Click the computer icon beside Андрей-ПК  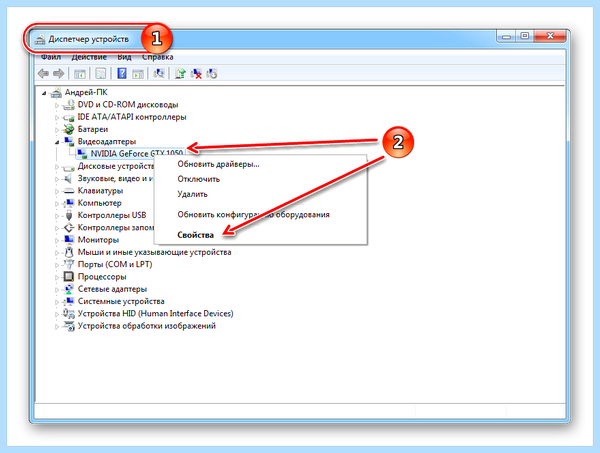(x=56, y=93)
